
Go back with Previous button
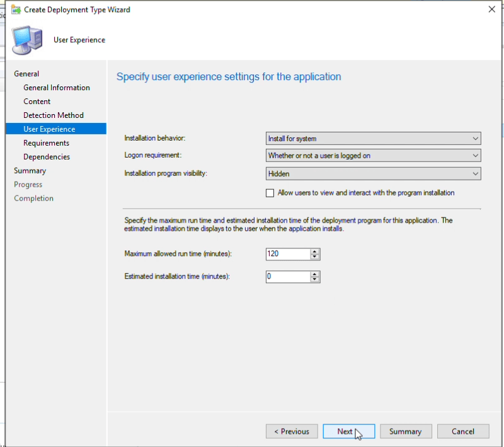pyautogui.click(x=292, y=431)
